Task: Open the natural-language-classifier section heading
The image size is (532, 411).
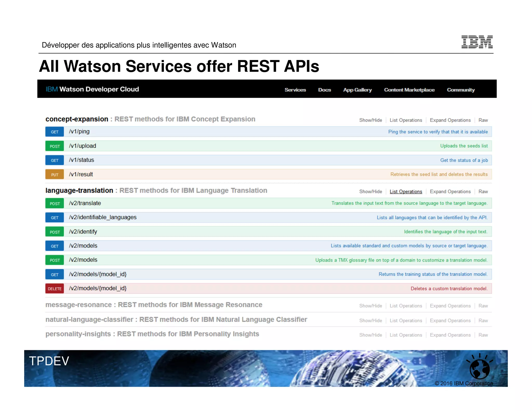Action: (176, 320)
